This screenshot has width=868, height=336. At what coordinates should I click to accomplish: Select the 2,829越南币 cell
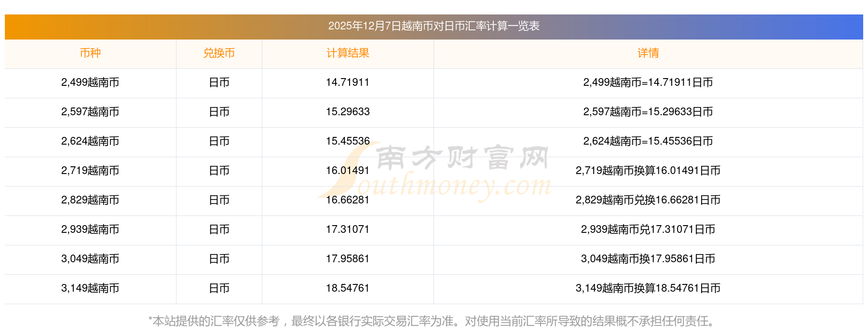click(x=90, y=200)
